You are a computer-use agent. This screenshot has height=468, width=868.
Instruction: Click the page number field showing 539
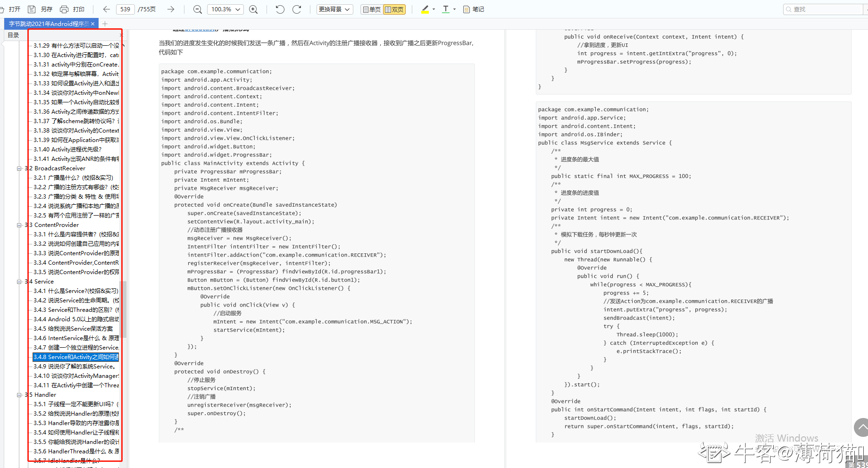[125, 9]
